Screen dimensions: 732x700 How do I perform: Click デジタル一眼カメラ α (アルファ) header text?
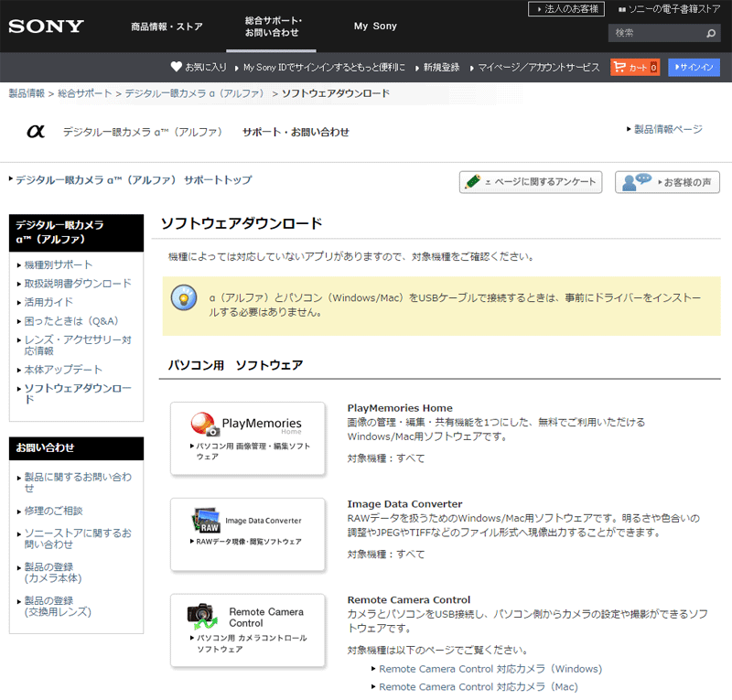tap(143, 132)
